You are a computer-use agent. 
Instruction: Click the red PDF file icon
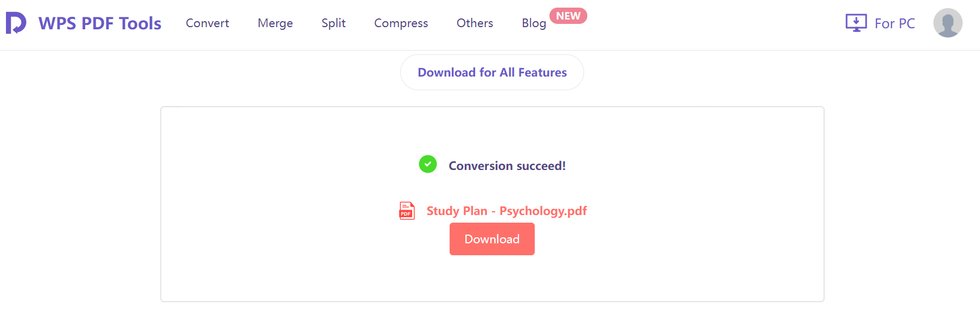(407, 211)
